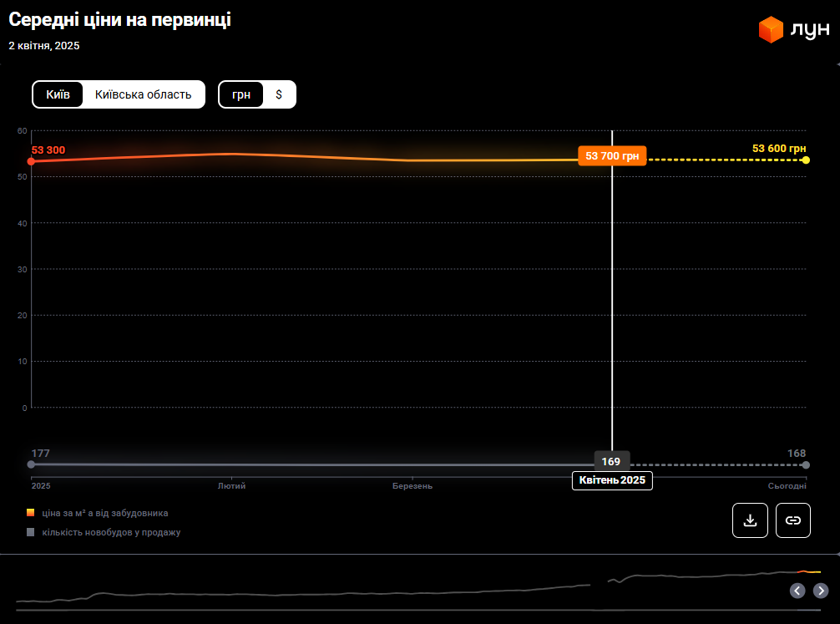Screen dimensions: 840x624
Task: Select грн currency option
Action: (x=241, y=94)
